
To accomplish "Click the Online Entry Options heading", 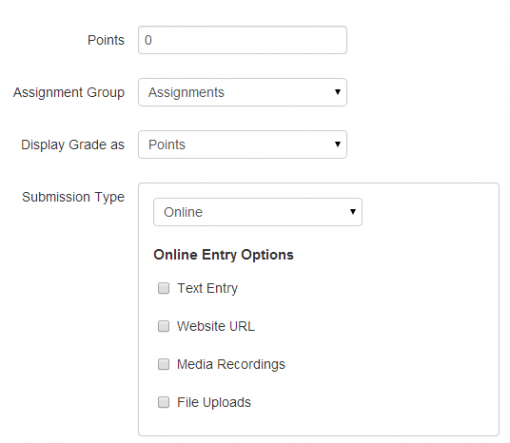I will pos(223,255).
